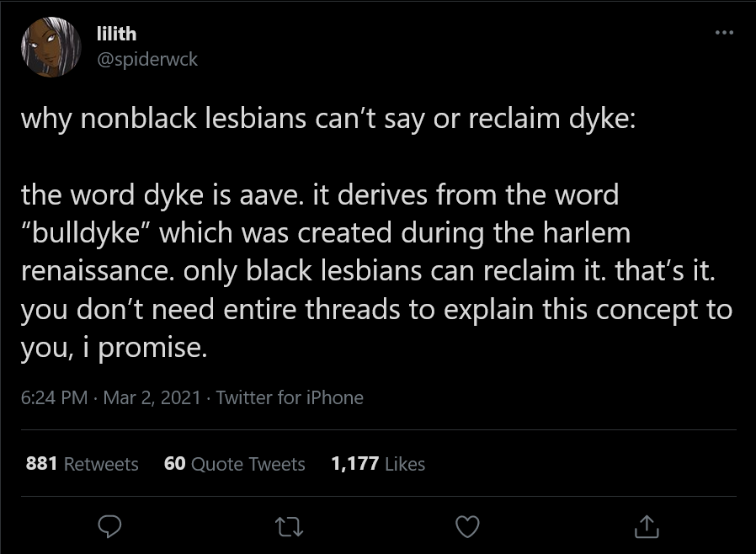Click the reply speech bubble icon

click(109, 526)
